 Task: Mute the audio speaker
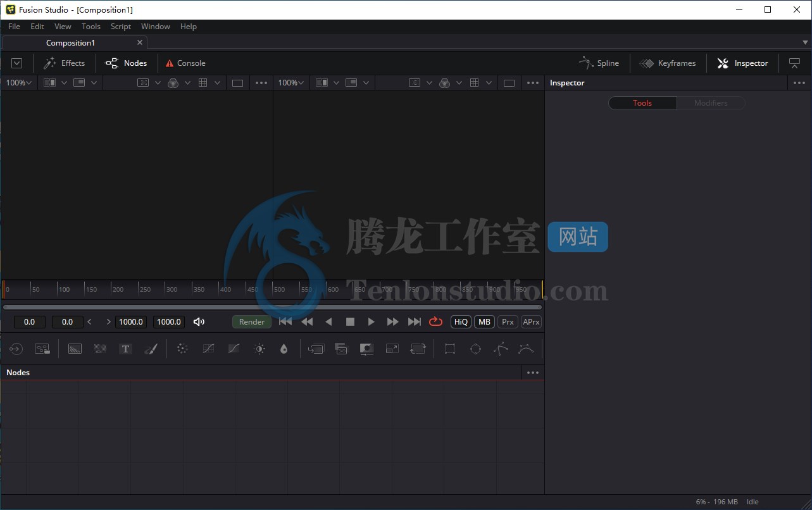[x=199, y=322]
